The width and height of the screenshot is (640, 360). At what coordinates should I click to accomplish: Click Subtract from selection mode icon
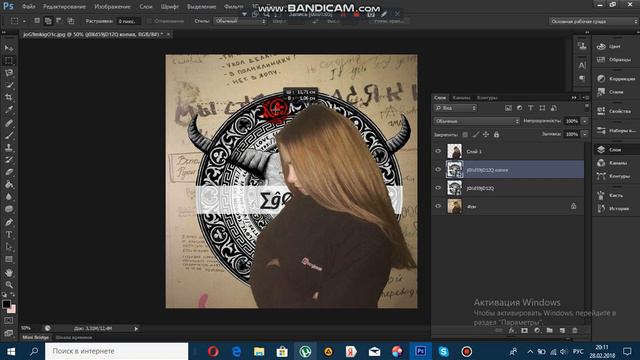(x=59, y=20)
